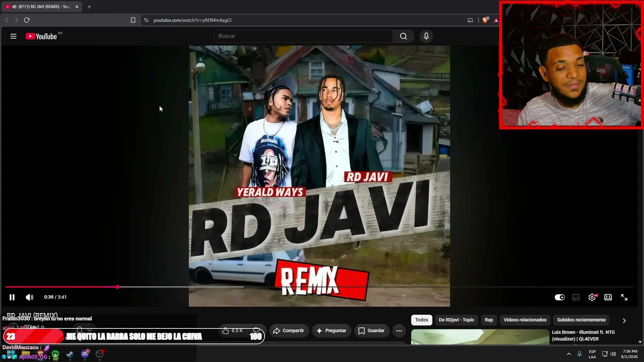This screenshot has width=644, height=362.
Task: Like the video with 8.5 K likes
Action: (x=232, y=330)
